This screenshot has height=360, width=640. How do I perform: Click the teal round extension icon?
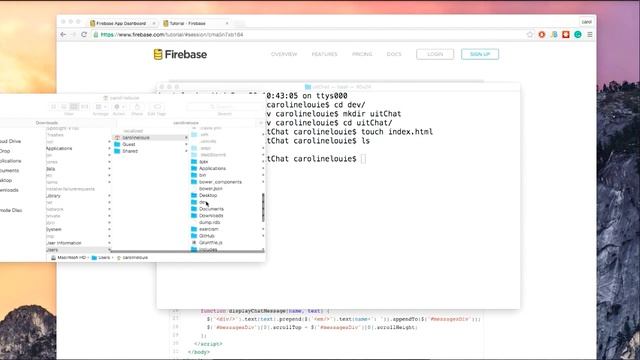click(x=578, y=35)
